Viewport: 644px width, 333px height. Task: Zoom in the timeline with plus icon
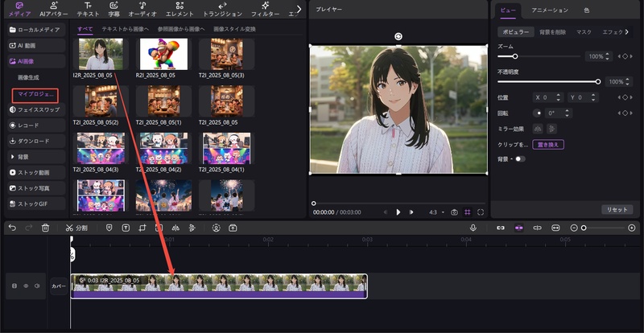click(632, 228)
